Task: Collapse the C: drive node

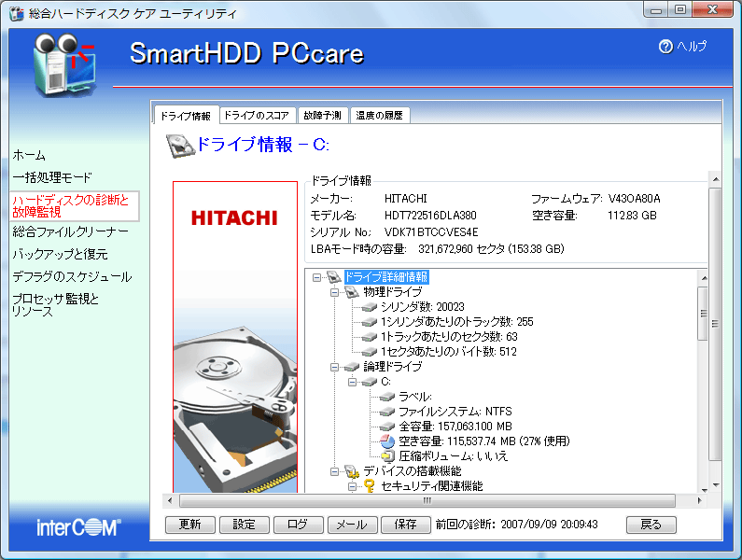Action: click(x=352, y=382)
